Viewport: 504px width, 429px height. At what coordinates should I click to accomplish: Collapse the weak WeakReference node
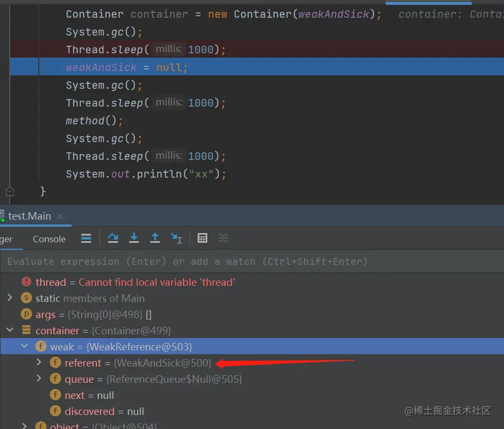pyautogui.click(x=24, y=346)
